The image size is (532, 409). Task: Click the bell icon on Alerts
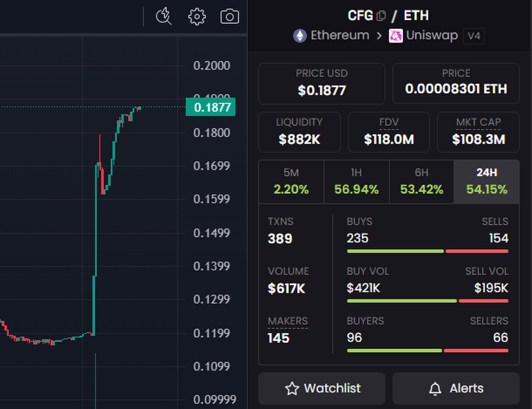435,389
